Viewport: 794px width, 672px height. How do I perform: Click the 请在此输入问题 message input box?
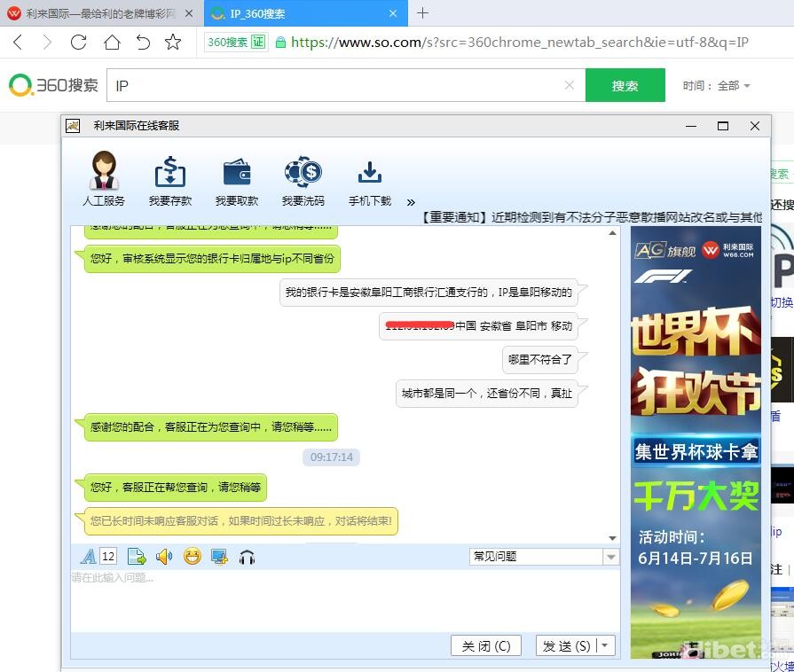[x=344, y=598]
